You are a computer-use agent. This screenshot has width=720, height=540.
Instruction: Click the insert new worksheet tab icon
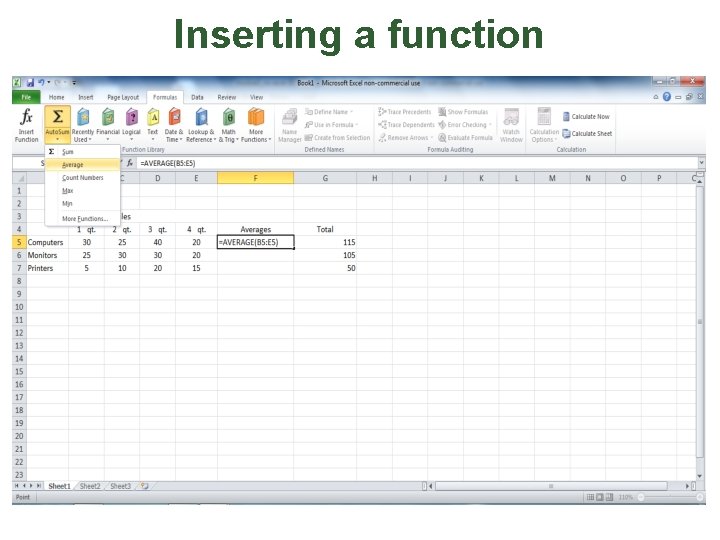click(145, 486)
